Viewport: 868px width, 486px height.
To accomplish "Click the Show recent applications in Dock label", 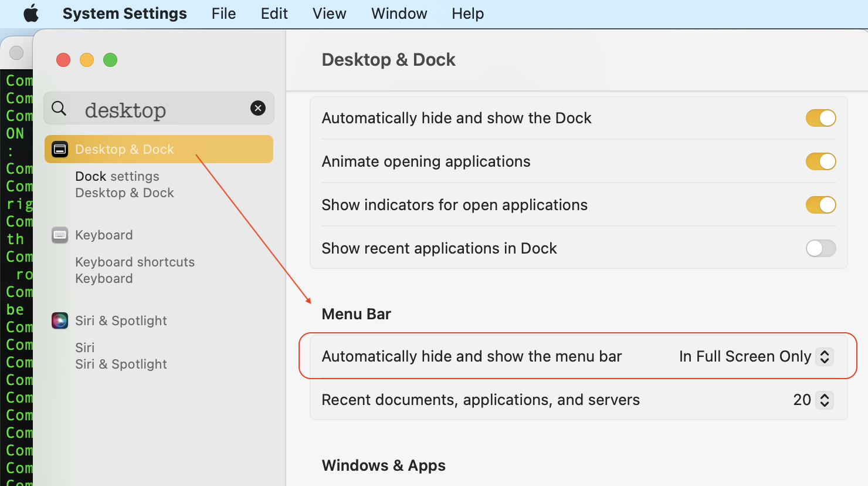I will [x=439, y=248].
